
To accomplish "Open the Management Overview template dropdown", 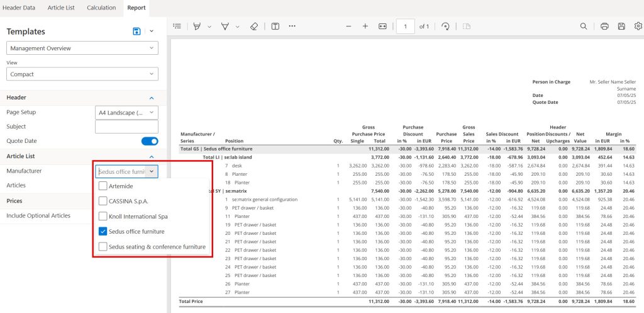I will (x=82, y=48).
